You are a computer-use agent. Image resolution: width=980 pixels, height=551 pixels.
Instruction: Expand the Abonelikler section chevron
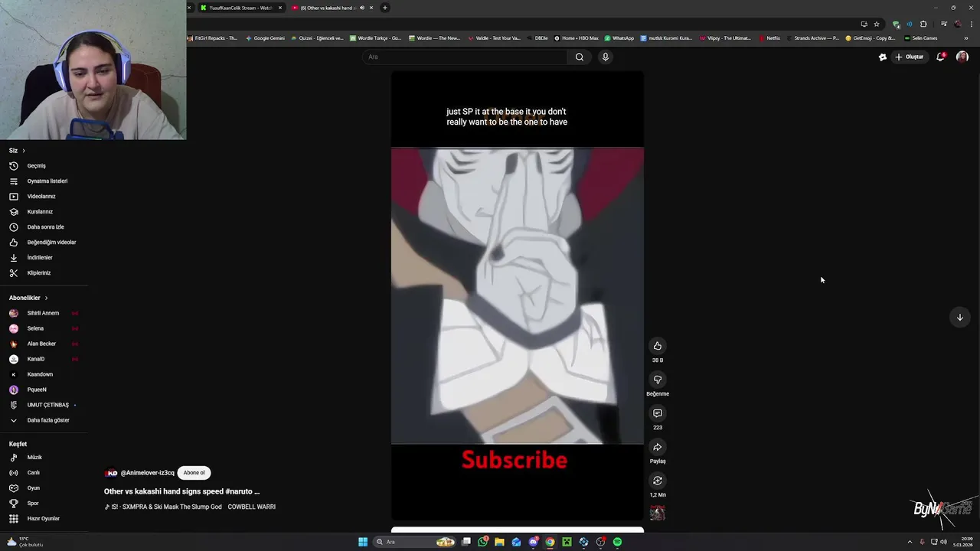tap(46, 298)
